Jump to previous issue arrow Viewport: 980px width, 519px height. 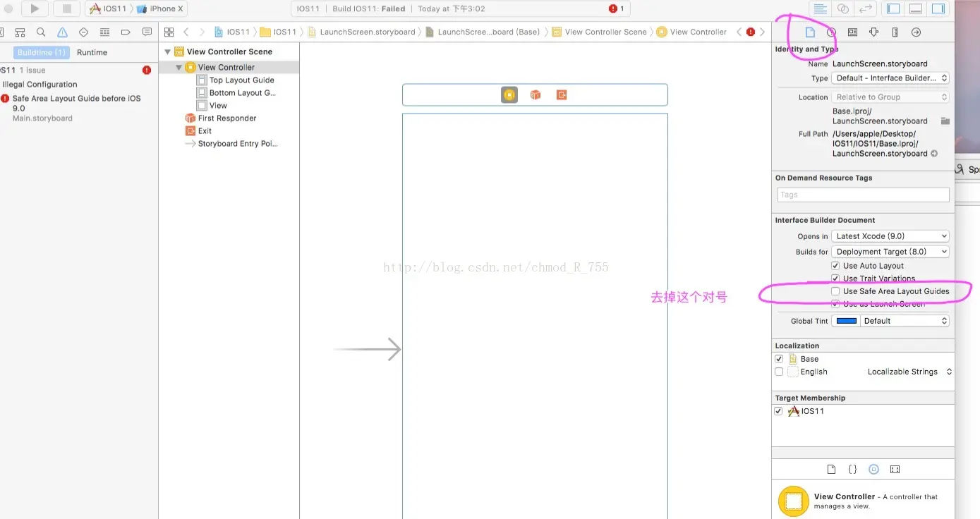(x=739, y=32)
